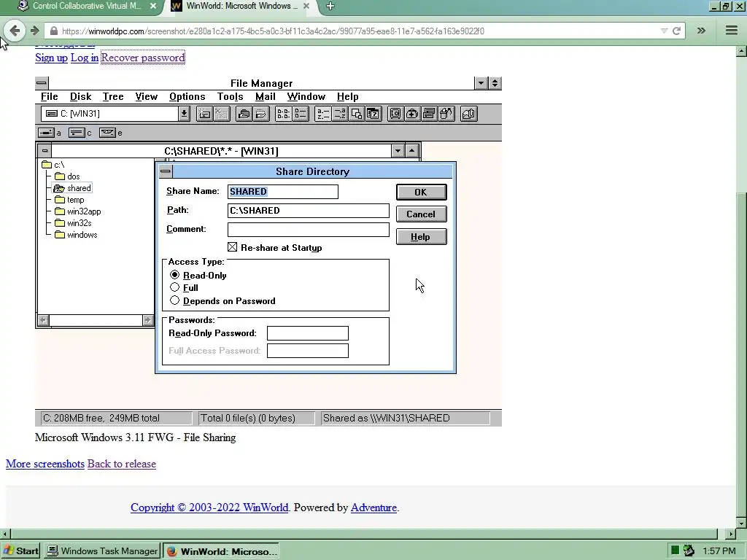Open the Mail menu
The height and width of the screenshot is (560, 747).
pos(266,97)
